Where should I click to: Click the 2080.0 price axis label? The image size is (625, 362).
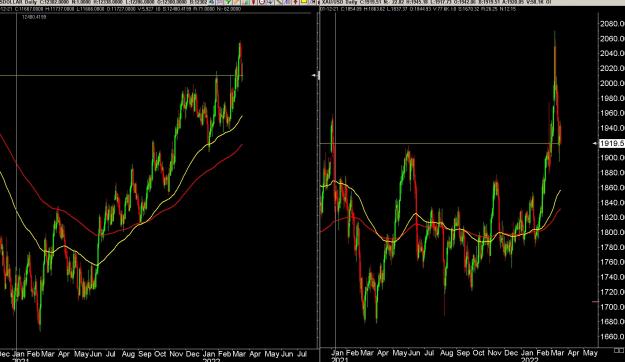(x=612, y=24)
